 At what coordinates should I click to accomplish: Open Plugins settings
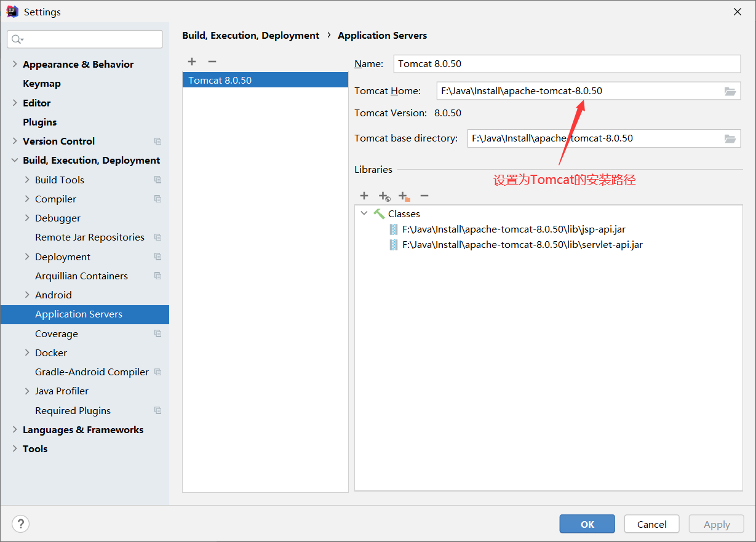[40, 122]
